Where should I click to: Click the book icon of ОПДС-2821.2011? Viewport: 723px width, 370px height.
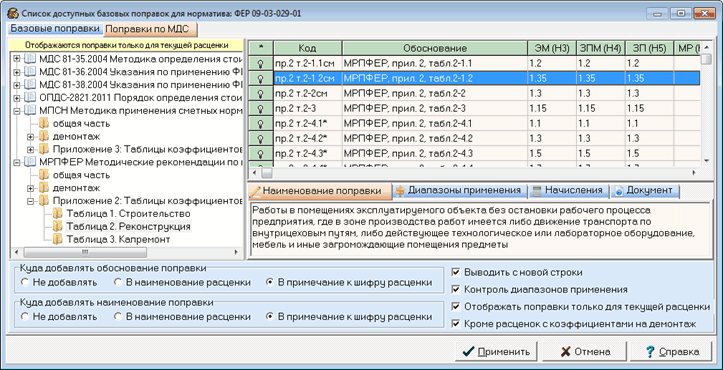[30, 98]
